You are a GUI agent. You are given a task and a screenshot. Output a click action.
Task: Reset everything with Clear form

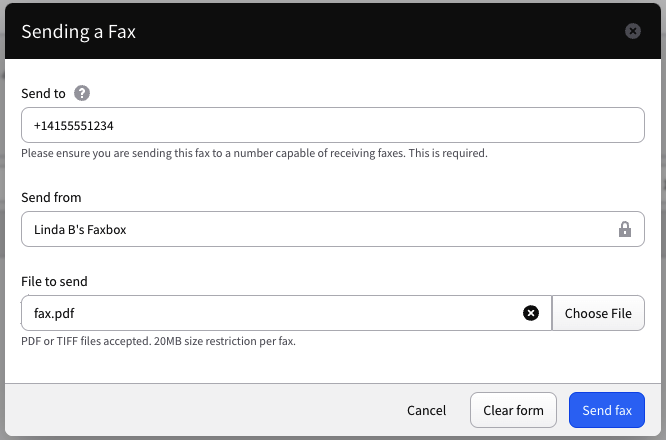pos(513,410)
